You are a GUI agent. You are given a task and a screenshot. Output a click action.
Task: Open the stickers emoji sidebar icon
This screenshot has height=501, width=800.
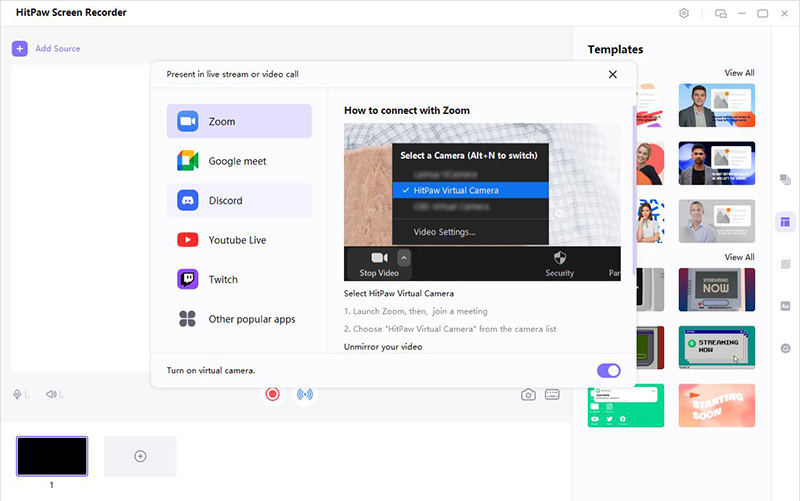(785, 348)
